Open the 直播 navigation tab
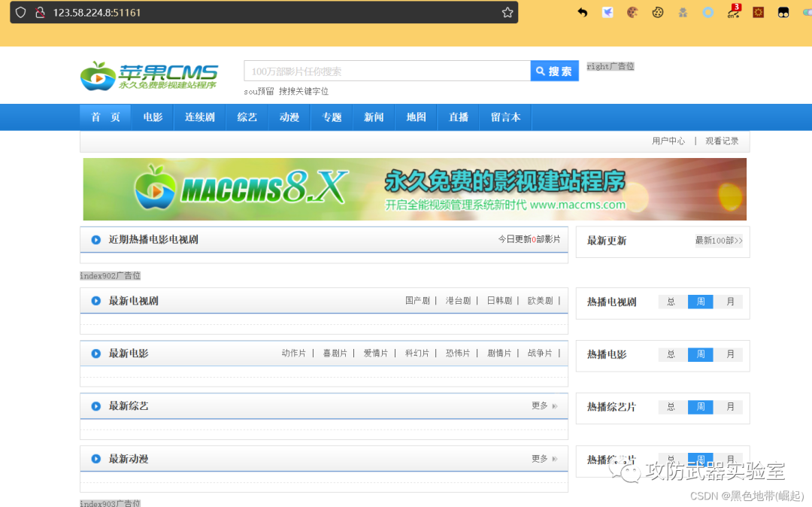This screenshot has width=812, height=507. [x=459, y=117]
